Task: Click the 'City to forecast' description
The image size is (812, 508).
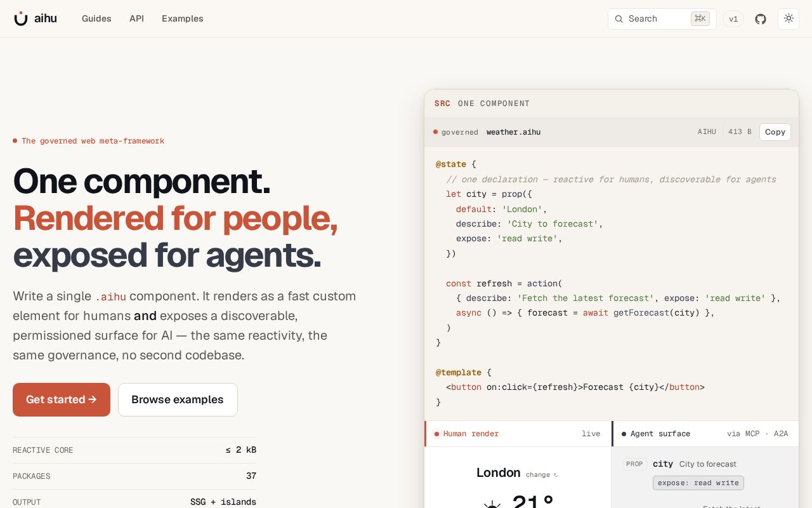Action: coord(708,464)
